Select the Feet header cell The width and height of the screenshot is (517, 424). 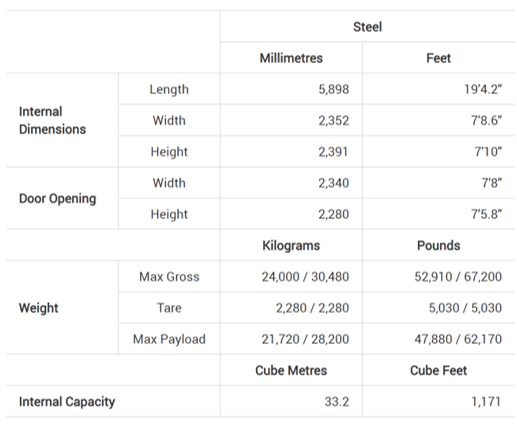coord(438,58)
